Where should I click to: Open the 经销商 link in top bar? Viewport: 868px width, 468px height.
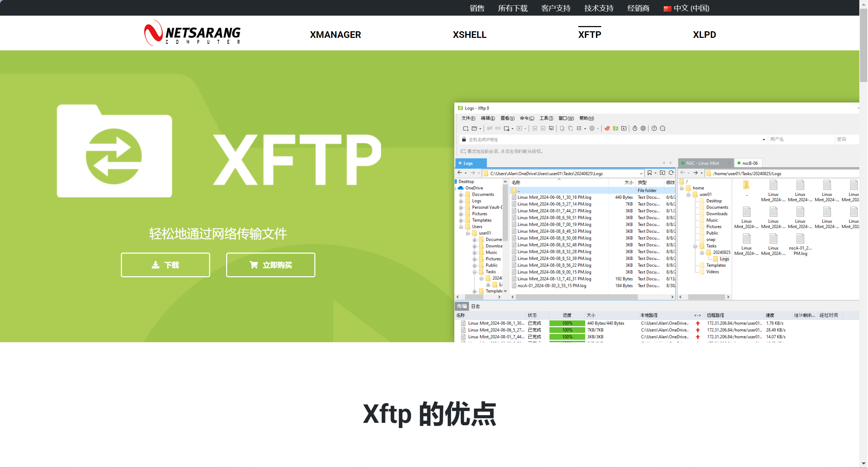[638, 8]
